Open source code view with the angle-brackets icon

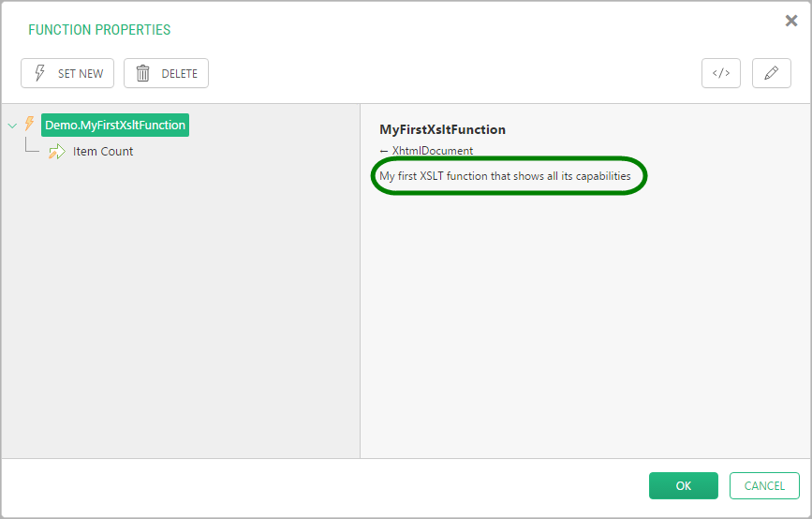(721, 73)
